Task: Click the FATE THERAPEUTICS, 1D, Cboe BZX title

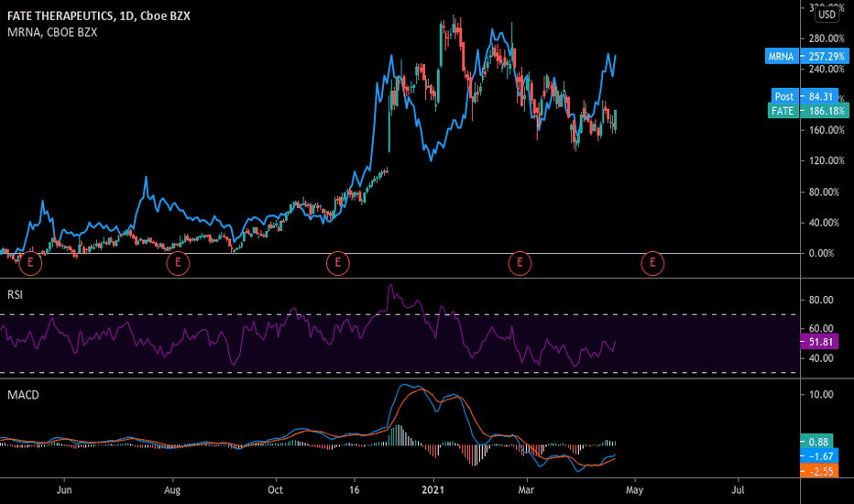Action: click(99, 16)
